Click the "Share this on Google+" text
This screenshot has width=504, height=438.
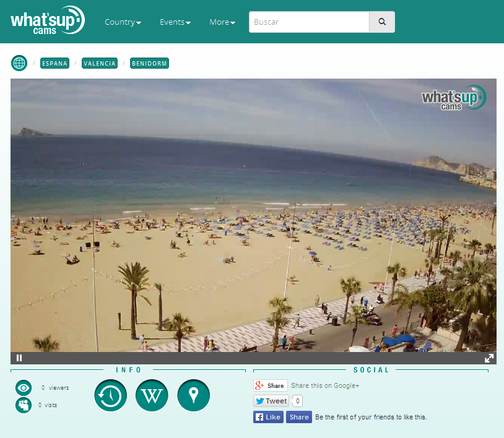pyautogui.click(x=325, y=385)
